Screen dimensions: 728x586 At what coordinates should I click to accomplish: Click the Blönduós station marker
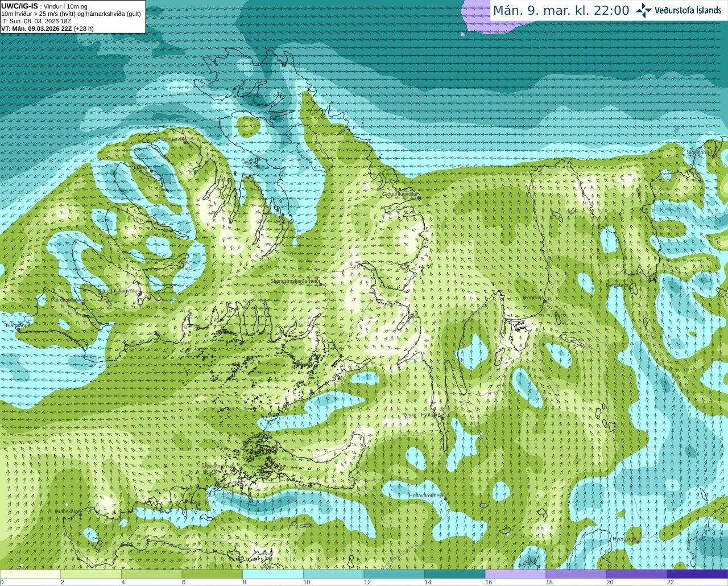544,302
